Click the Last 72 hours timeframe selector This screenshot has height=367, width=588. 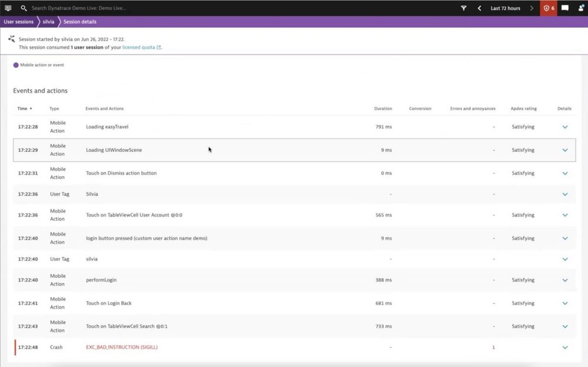pyautogui.click(x=505, y=8)
